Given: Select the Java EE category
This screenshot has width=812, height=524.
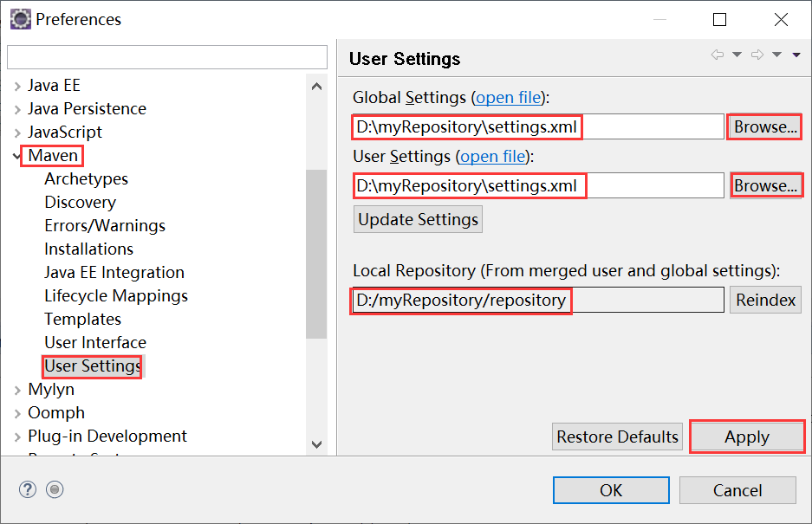Looking at the screenshot, I should [x=54, y=86].
